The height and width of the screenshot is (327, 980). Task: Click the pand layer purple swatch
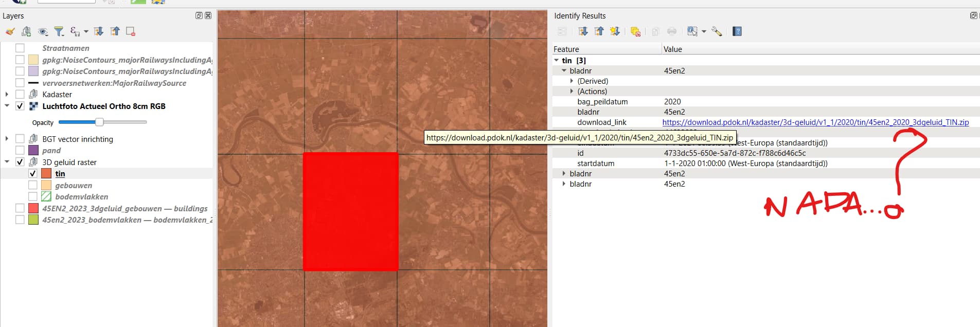click(x=33, y=150)
